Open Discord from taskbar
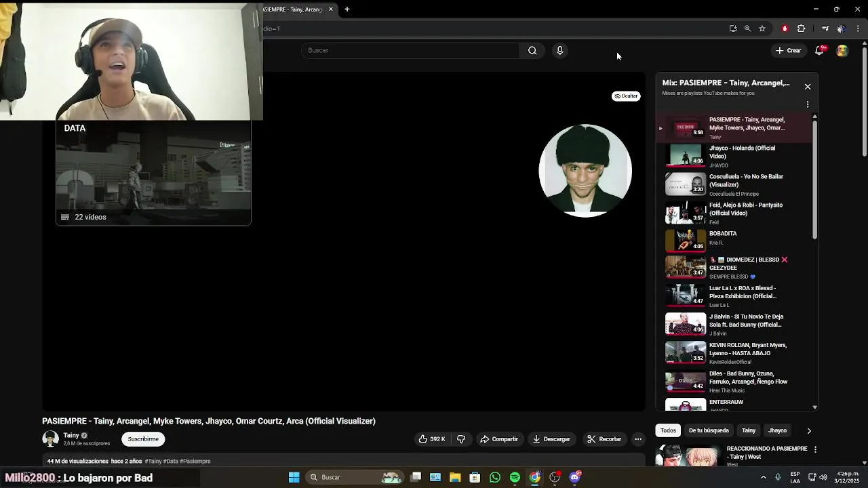The width and height of the screenshot is (868, 488). (x=575, y=477)
